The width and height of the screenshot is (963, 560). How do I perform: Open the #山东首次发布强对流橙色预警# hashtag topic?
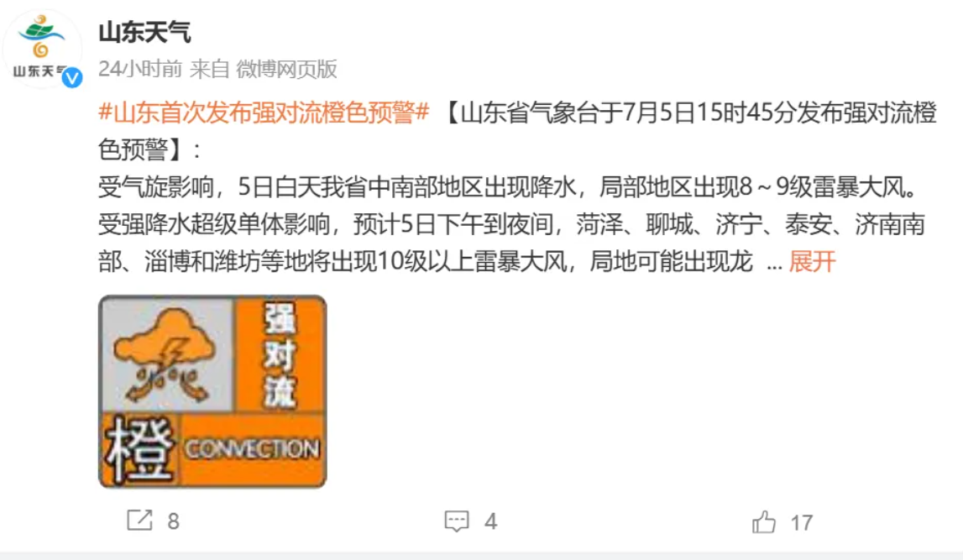[x=264, y=113]
